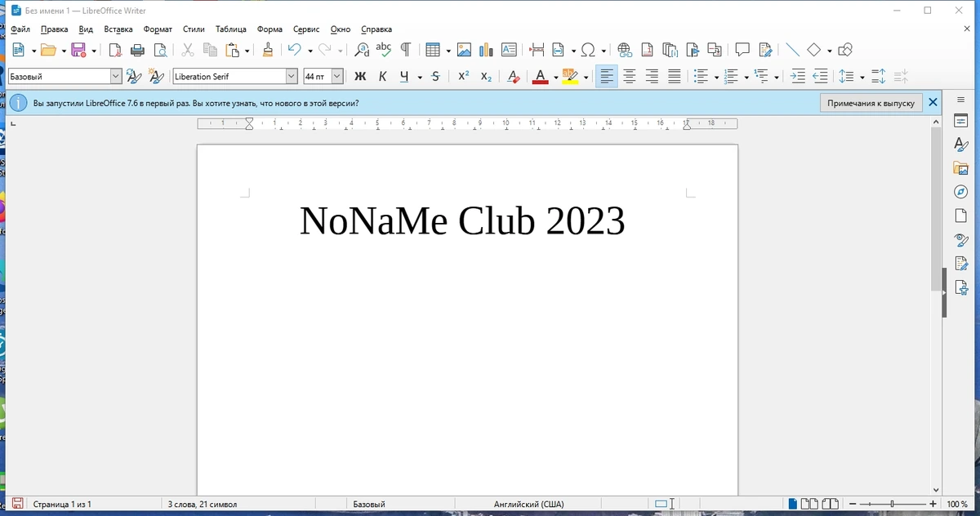The width and height of the screenshot is (980, 516).
Task: Align paragraph to the right
Action: [652, 76]
